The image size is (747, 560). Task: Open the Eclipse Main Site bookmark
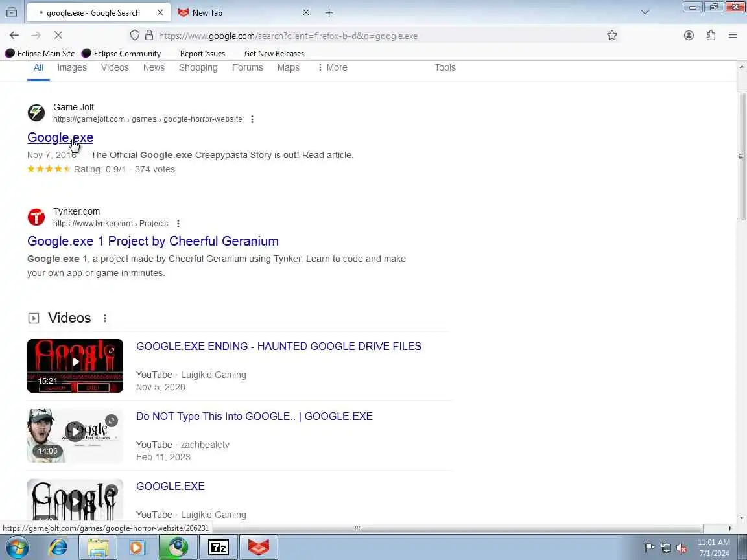pos(40,53)
